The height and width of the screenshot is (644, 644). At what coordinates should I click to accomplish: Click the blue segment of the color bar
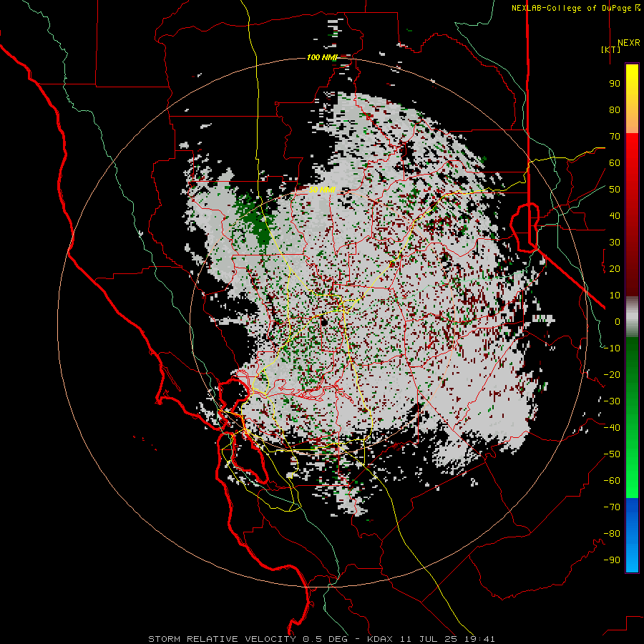tap(632, 535)
